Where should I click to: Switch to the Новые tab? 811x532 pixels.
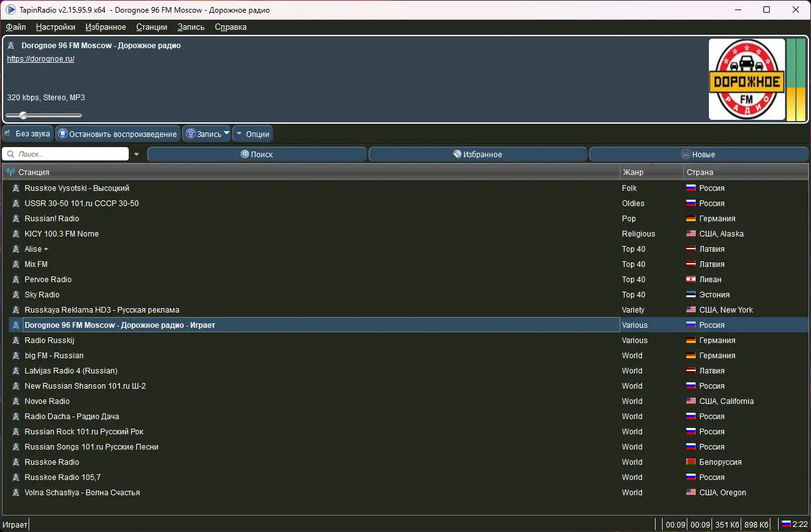pyautogui.click(x=699, y=154)
